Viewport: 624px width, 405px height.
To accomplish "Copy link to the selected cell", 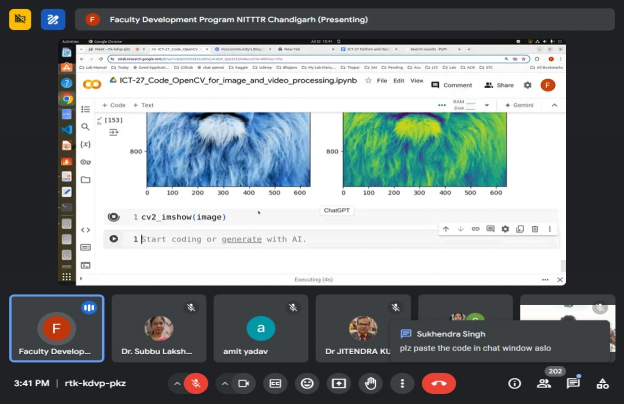I will click(476, 229).
